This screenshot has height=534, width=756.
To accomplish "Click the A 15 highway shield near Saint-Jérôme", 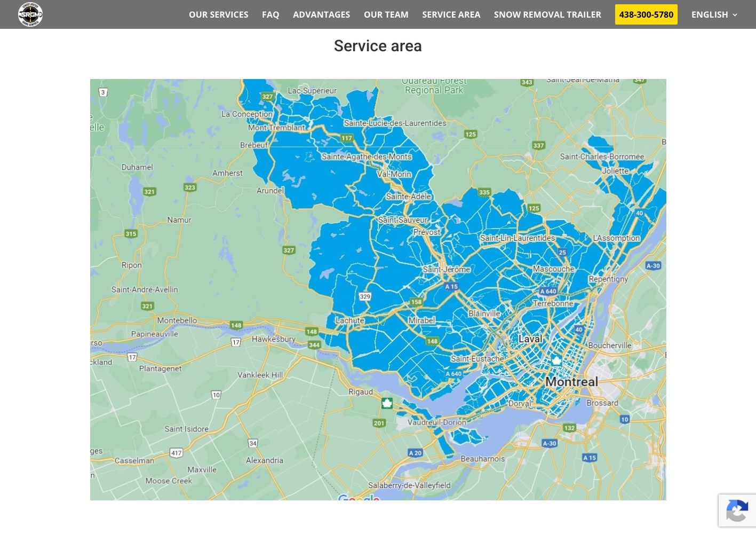I will tap(451, 287).
